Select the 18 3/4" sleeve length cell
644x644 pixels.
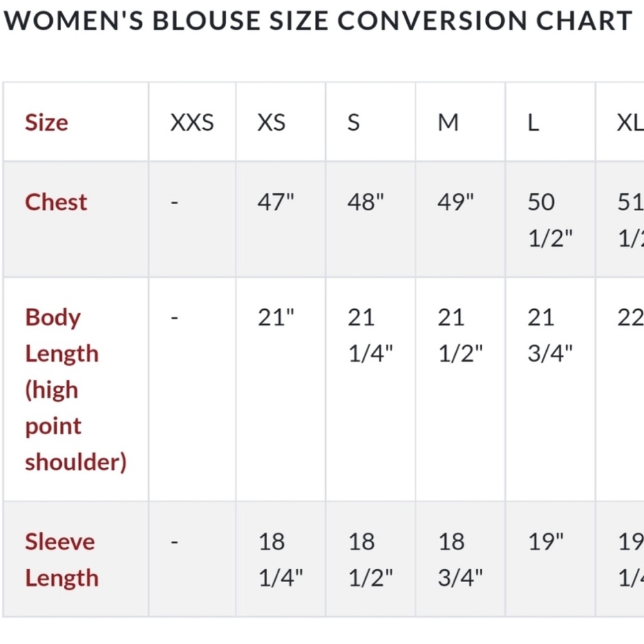coord(460,560)
